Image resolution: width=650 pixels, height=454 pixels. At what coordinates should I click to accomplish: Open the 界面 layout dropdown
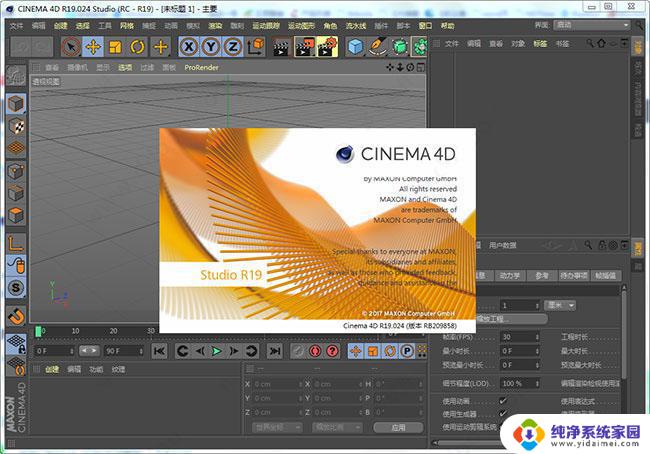[592, 25]
